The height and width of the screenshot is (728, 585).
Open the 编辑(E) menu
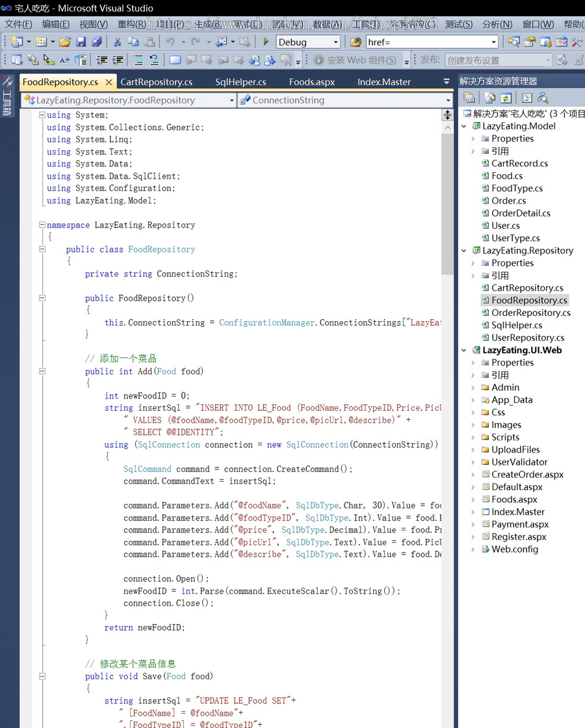(x=56, y=24)
